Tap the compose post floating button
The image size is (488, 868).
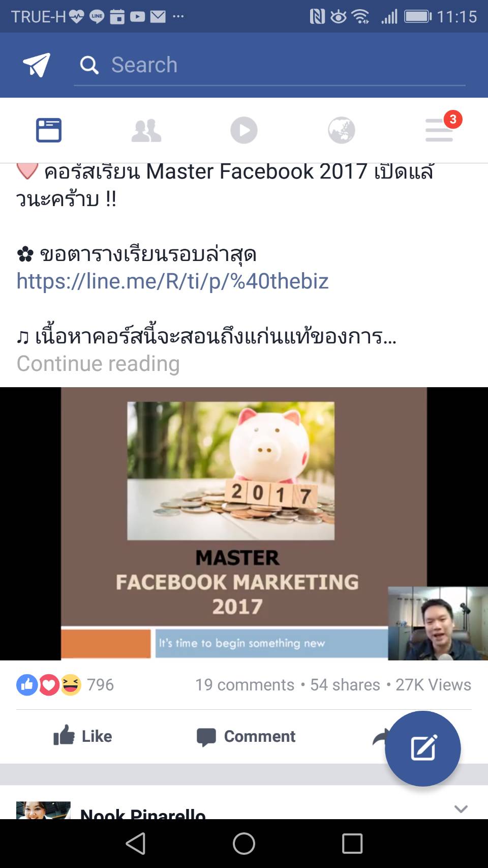(423, 748)
